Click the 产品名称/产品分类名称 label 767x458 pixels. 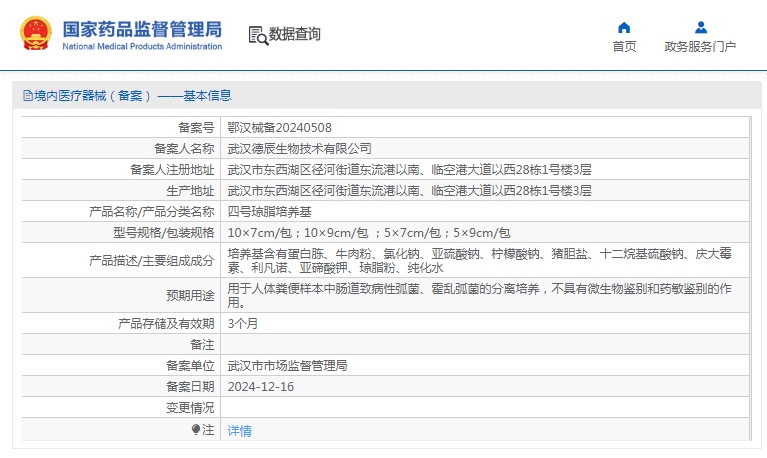tap(152, 212)
